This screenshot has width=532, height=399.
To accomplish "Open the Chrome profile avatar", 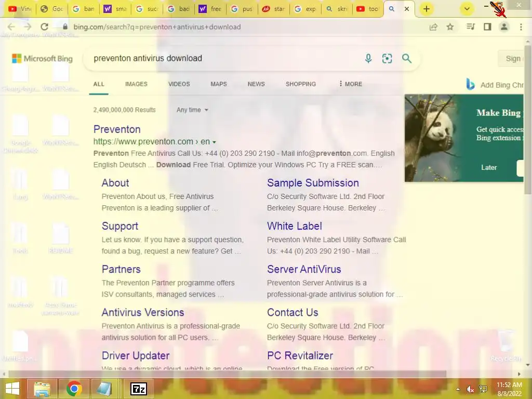I will [x=504, y=27].
